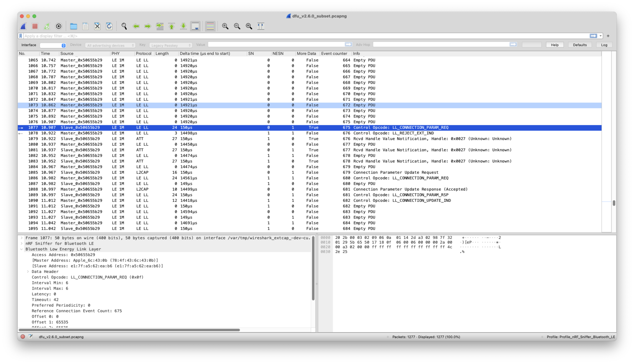Open the sniffer Log window
634x364 pixels.
[x=605, y=45]
